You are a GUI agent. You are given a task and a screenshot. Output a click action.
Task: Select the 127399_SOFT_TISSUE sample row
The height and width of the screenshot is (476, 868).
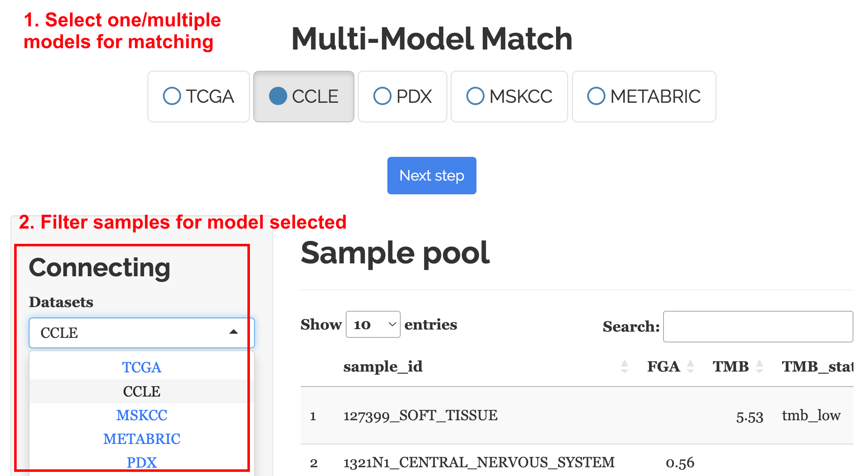(x=420, y=416)
